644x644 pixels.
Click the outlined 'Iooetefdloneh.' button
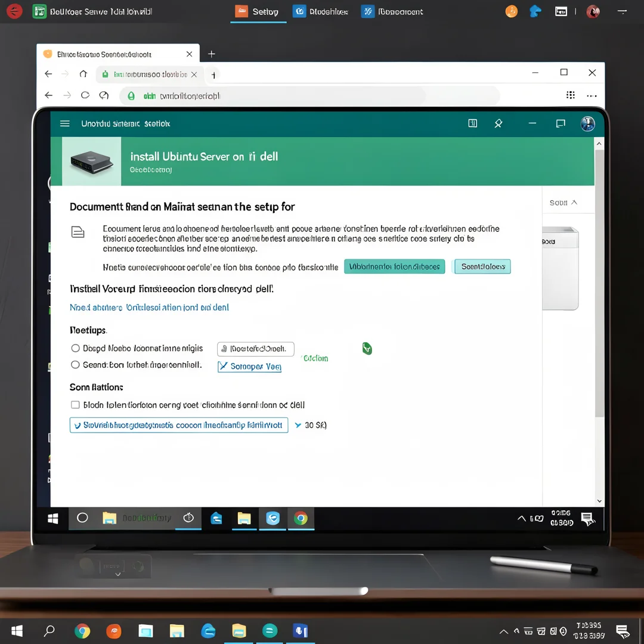pyautogui.click(x=255, y=349)
